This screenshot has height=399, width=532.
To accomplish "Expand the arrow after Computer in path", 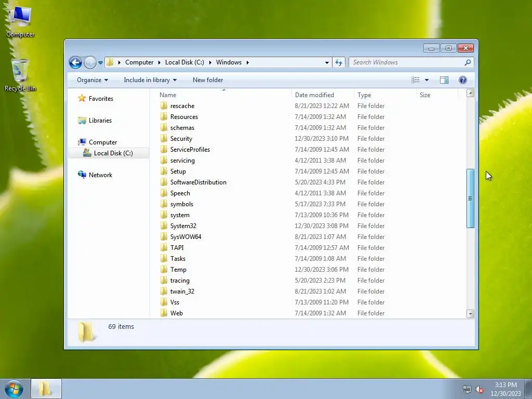I will click(159, 63).
